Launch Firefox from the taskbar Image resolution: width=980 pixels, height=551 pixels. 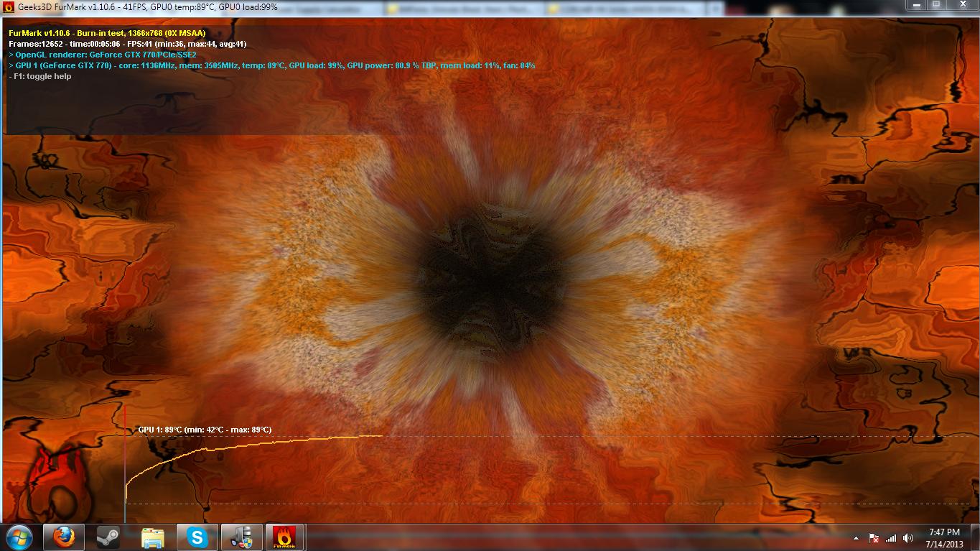[64, 537]
